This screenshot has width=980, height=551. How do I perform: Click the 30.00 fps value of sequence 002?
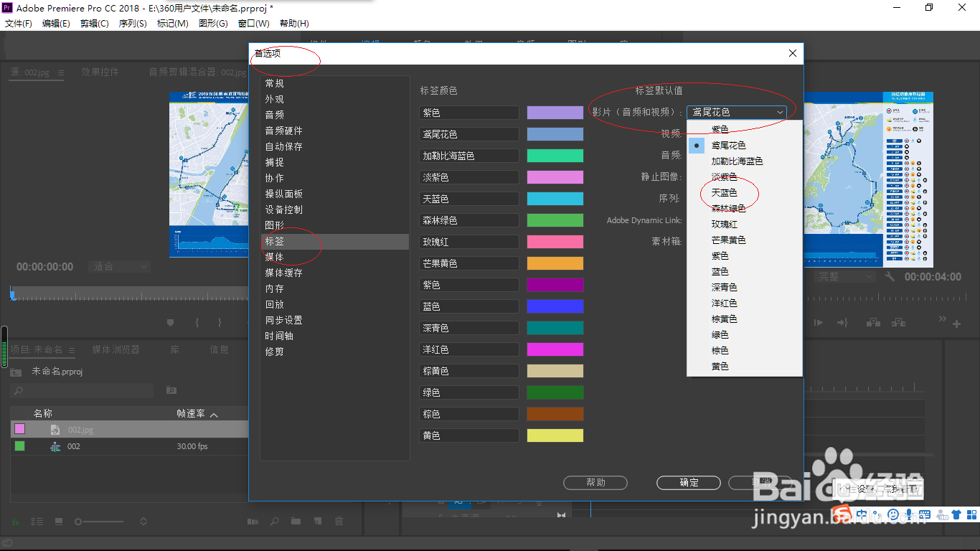tap(192, 446)
